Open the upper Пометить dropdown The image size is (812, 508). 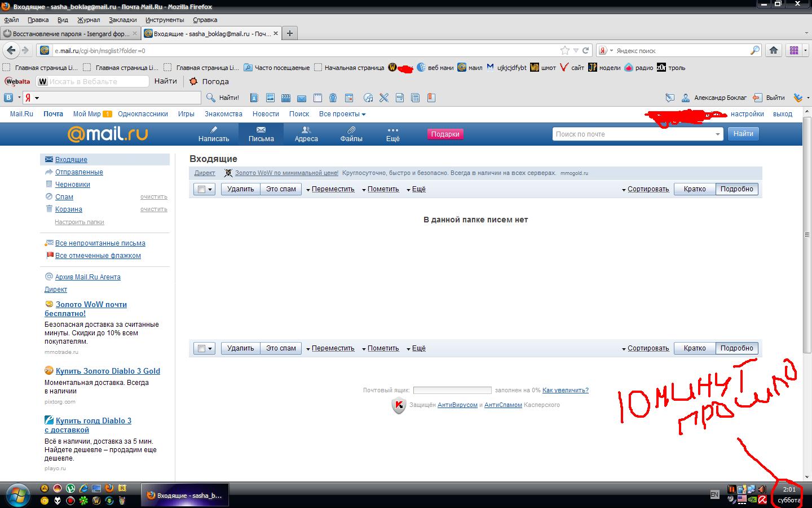pyautogui.click(x=380, y=189)
